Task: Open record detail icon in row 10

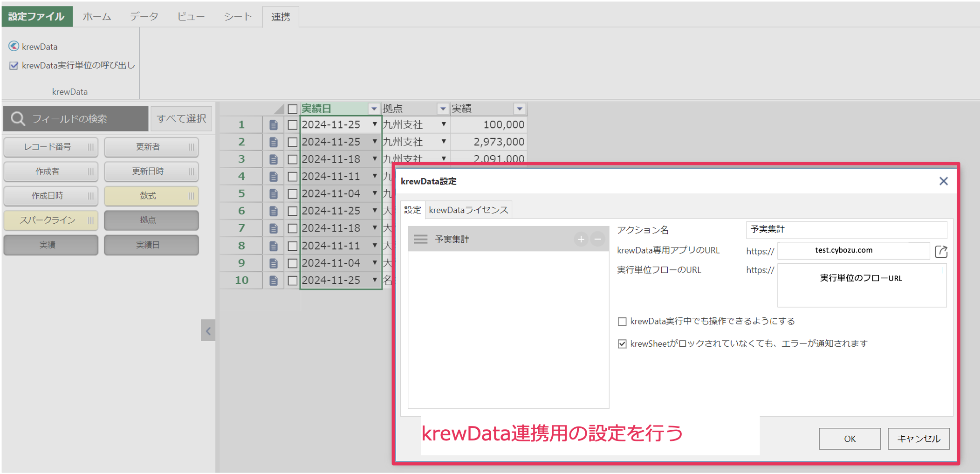Action: [x=274, y=281]
